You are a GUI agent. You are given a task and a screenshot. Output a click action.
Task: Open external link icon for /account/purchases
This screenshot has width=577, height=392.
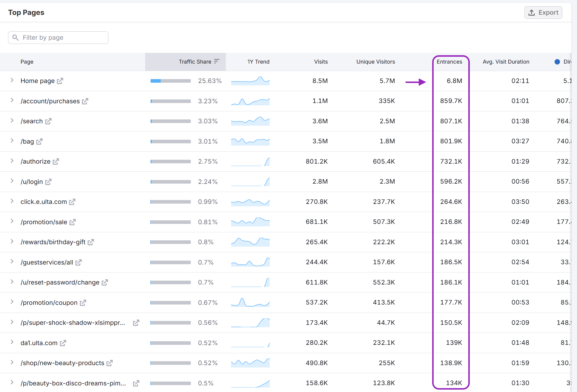click(x=85, y=101)
